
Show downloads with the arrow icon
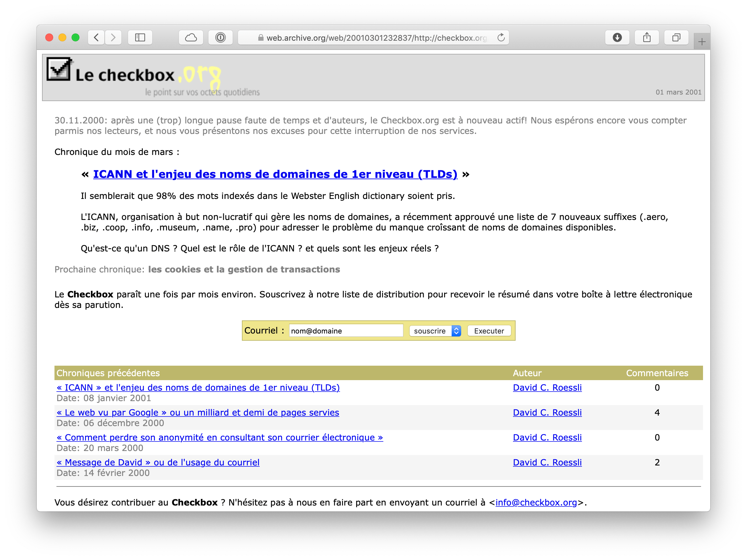click(x=617, y=37)
